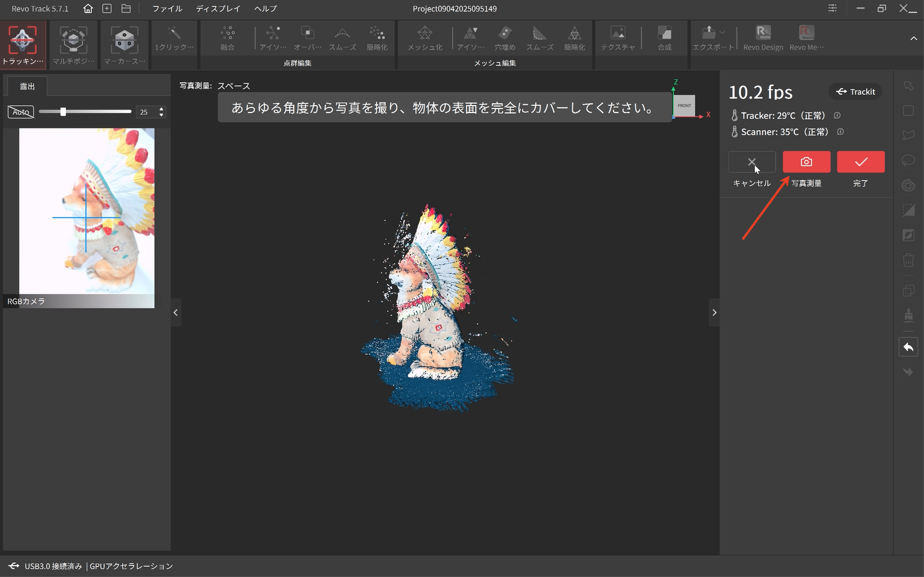924x577 pixels.
Task: Toggle the Auto exposure button
Action: [21, 112]
